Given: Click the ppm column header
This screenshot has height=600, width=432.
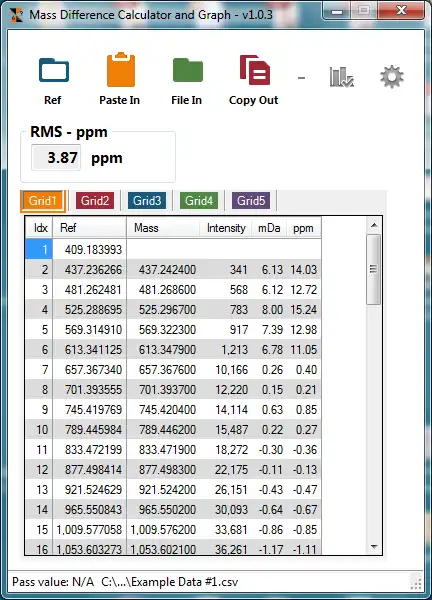Looking at the screenshot, I should point(304,228).
